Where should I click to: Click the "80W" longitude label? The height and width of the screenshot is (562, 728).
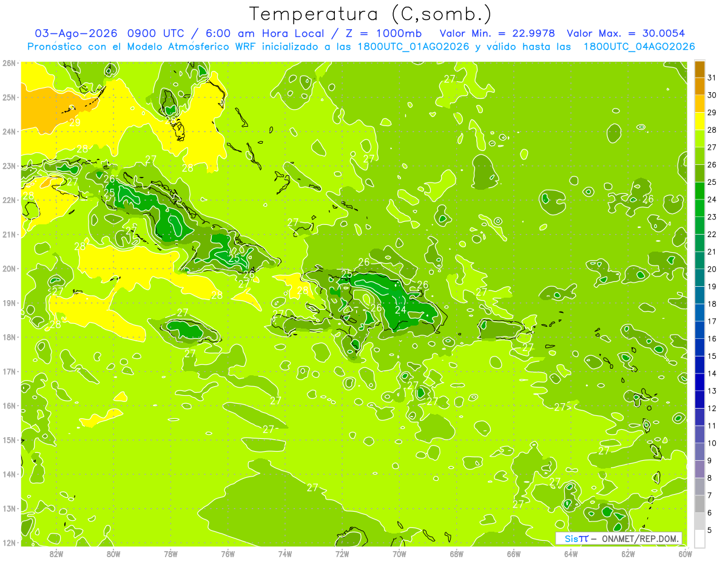click(x=113, y=554)
